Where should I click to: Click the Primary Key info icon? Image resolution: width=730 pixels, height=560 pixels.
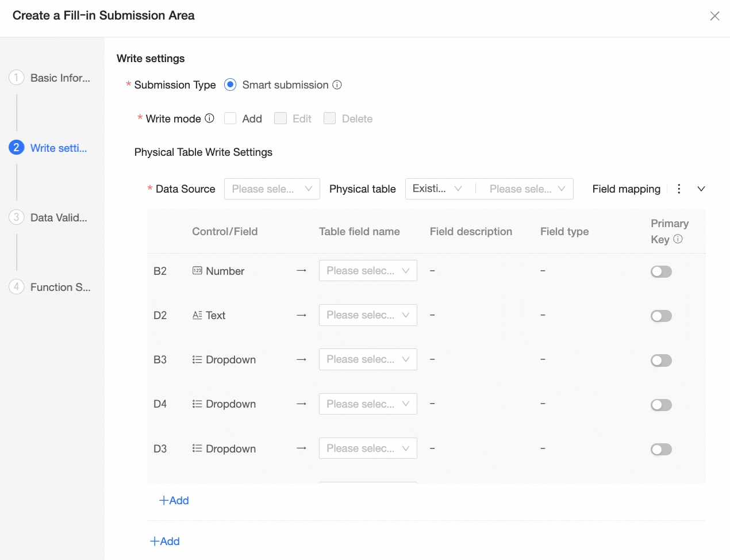(x=678, y=239)
